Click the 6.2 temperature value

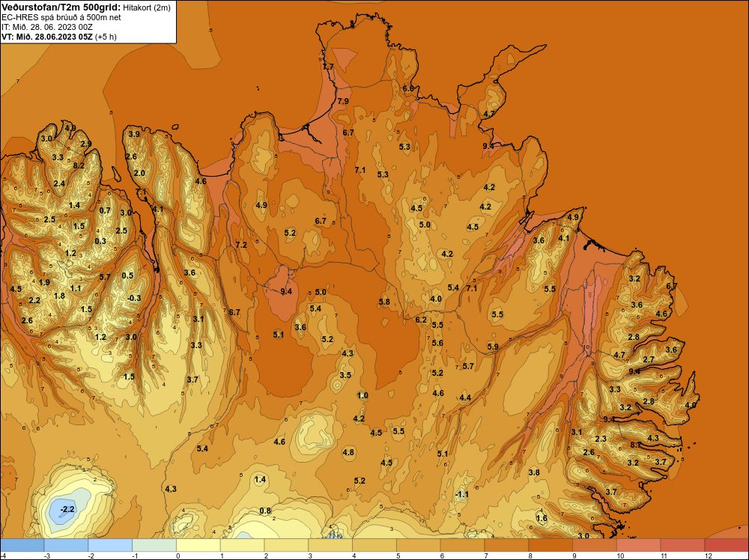point(421,320)
